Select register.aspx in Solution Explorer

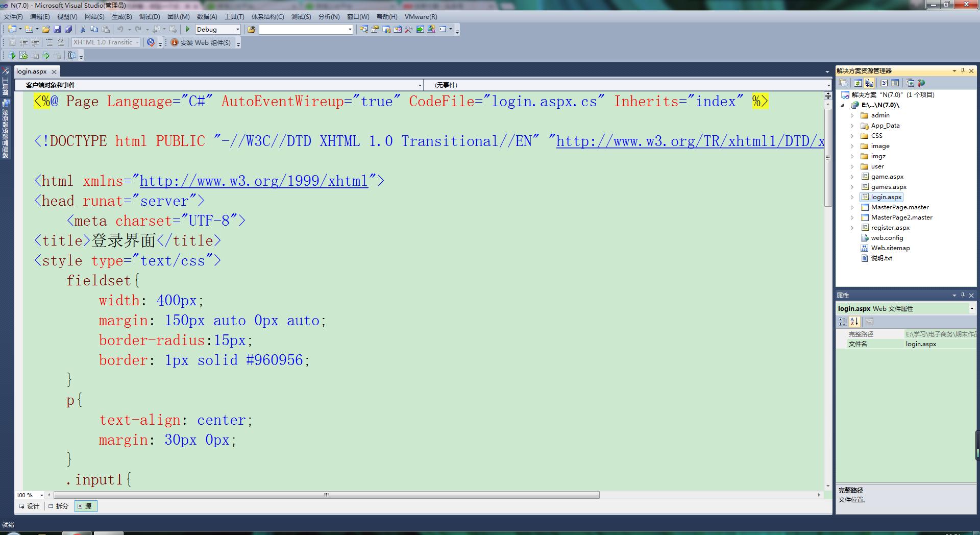click(x=890, y=228)
